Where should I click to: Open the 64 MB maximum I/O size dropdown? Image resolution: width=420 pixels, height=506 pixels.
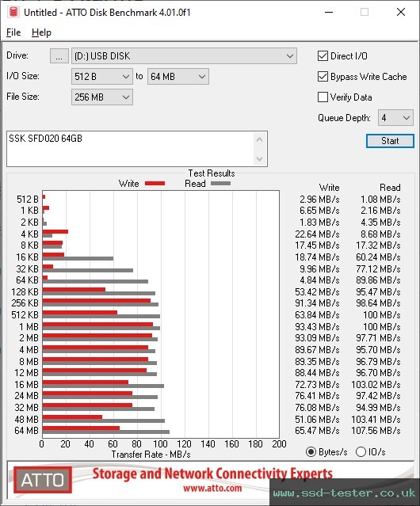pyautogui.click(x=178, y=77)
